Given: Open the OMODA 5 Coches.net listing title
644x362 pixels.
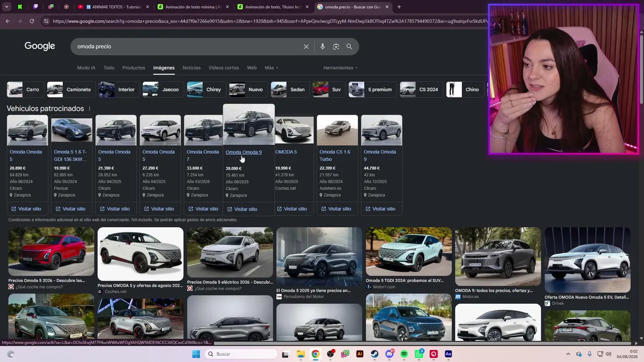Looking at the screenshot, I should coord(286,152).
